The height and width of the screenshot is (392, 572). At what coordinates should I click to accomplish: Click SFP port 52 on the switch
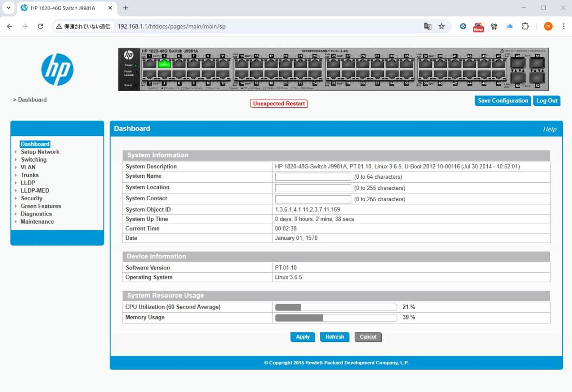pyautogui.click(x=537, y=78)
